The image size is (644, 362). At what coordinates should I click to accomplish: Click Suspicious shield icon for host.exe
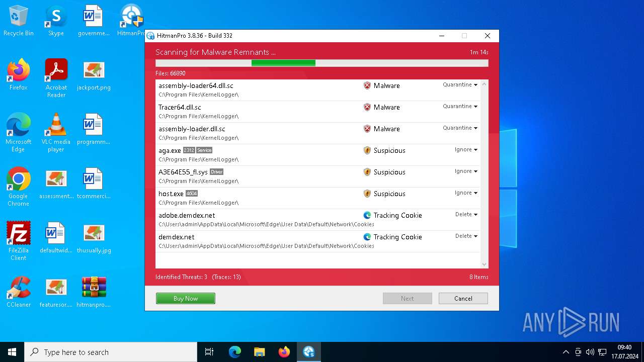367,194
